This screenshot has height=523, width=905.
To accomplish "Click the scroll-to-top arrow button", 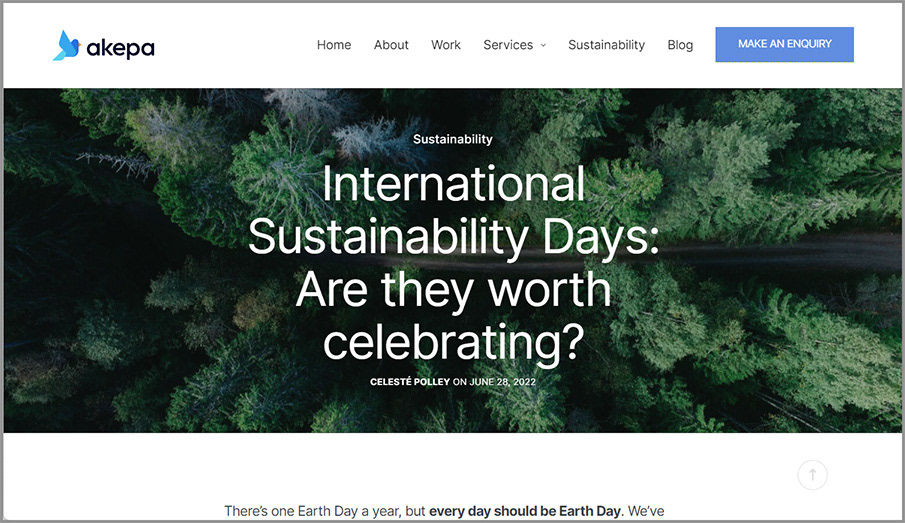I will [812, 475].
